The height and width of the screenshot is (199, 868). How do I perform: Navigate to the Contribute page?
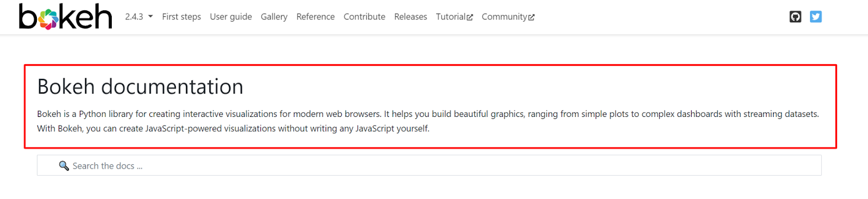[364, 17]
